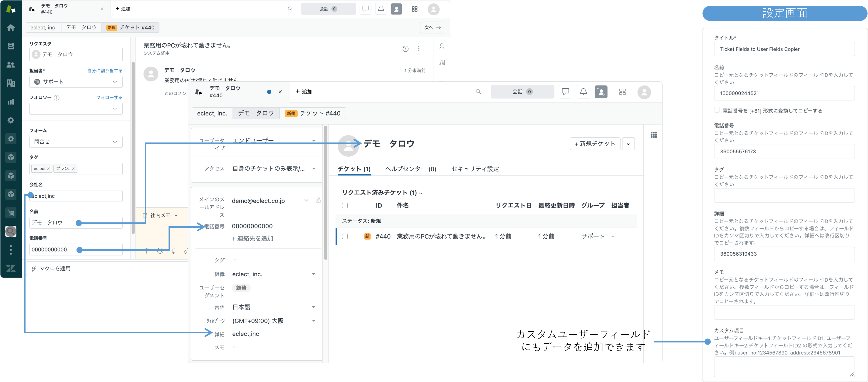Click the emoji icon in comment editor

point(160,250)
